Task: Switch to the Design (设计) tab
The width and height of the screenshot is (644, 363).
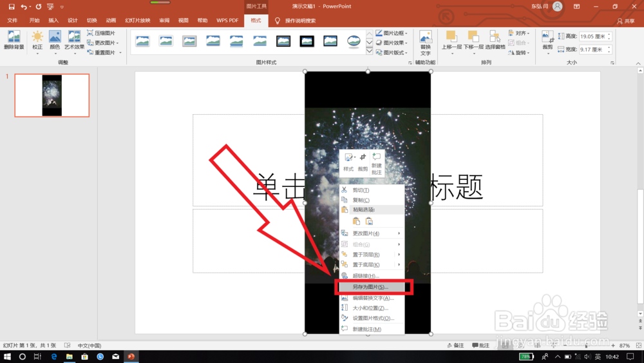Action: coord(73,21)
